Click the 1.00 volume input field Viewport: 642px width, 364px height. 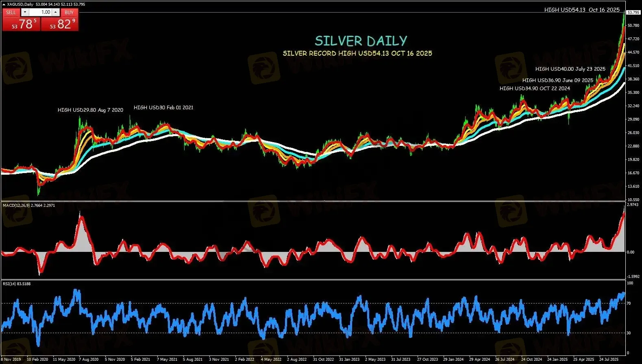click(41, 13)
